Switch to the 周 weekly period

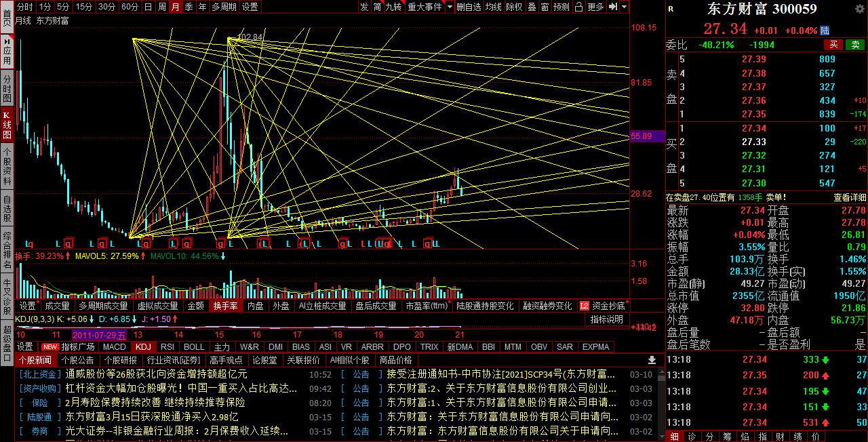pos(162,7)
